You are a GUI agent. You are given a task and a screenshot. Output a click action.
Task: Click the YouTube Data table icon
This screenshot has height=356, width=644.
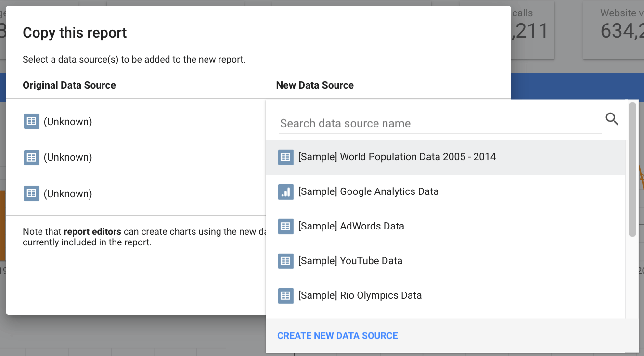pyautogui.click(x=285, y=261)
